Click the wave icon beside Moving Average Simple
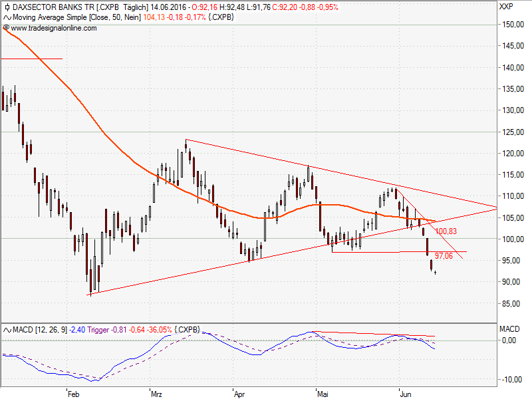This screenshot has width=532, height=399. pos(7,17)
